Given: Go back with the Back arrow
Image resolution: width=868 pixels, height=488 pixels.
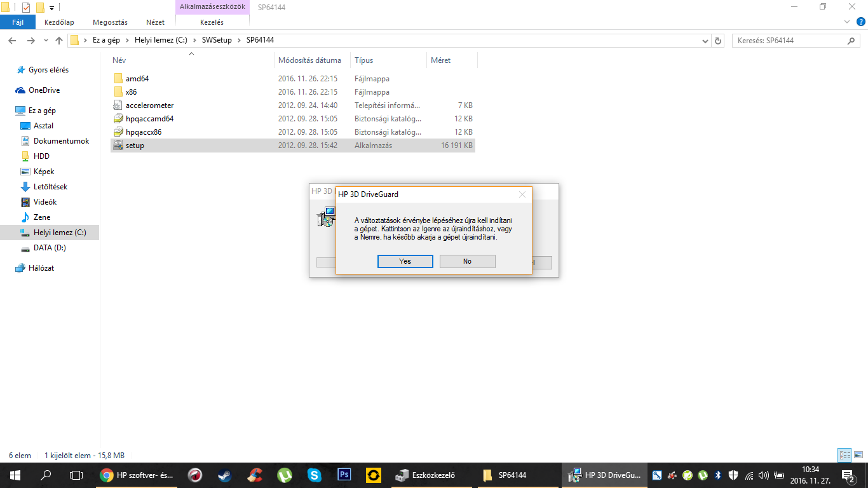Looking at the screenshot, I should pos(12,41).
